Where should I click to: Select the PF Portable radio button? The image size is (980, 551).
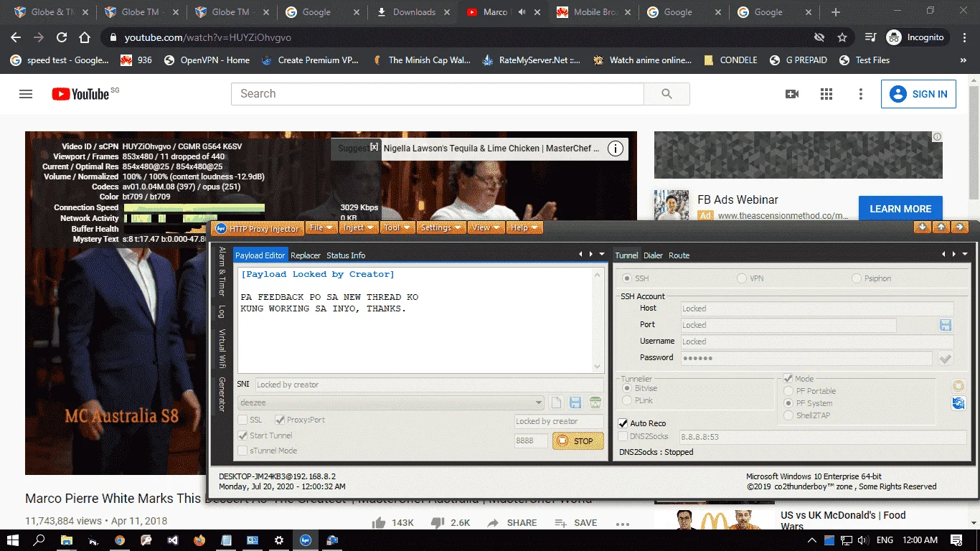[x=789, y=391]
